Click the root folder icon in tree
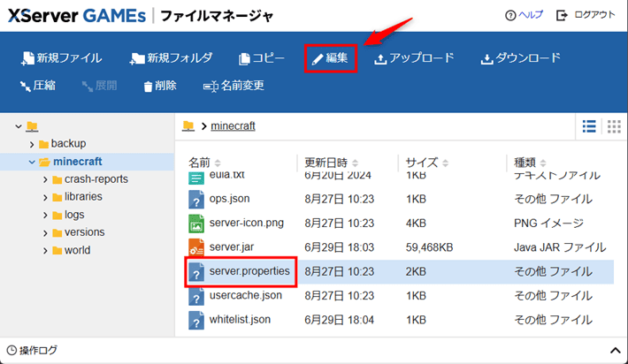628x364 pixels. tap(32, 126)
